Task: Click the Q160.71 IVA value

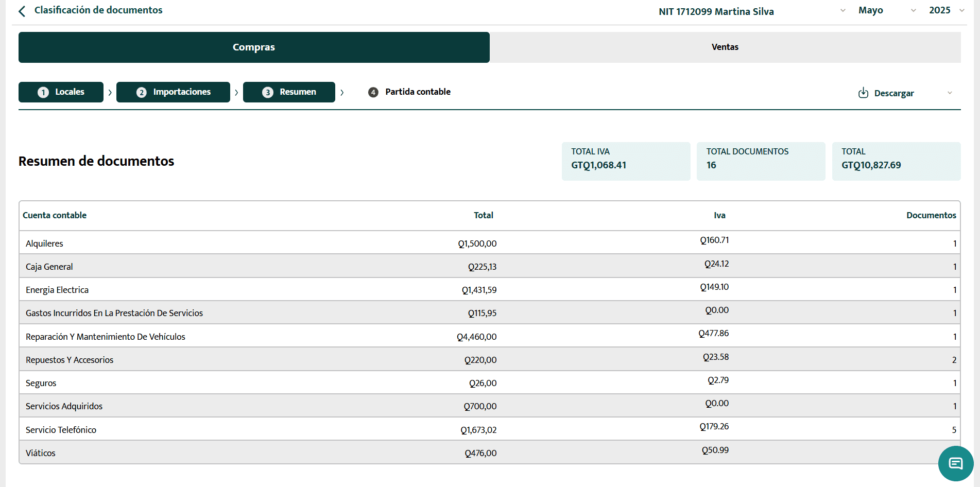Action: 714,240
